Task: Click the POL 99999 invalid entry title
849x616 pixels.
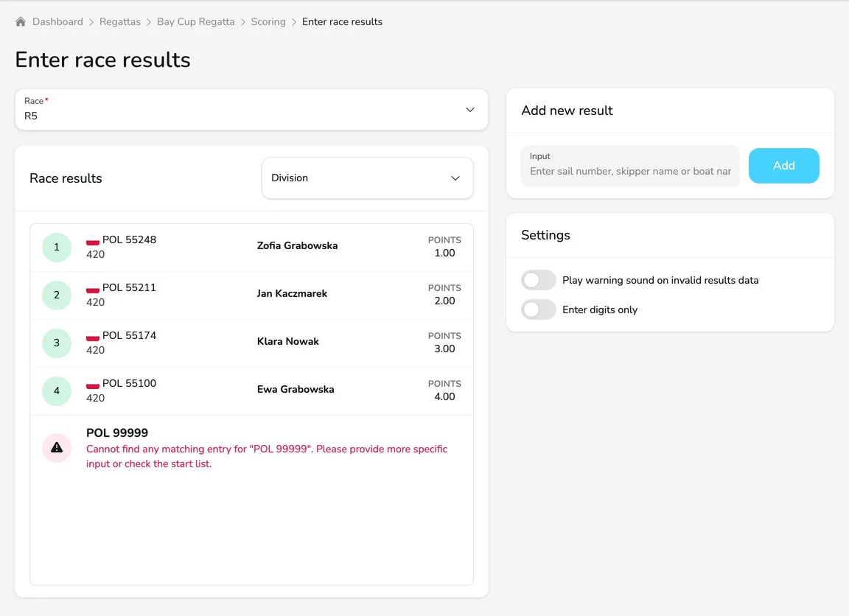Action: click(117, 433)
